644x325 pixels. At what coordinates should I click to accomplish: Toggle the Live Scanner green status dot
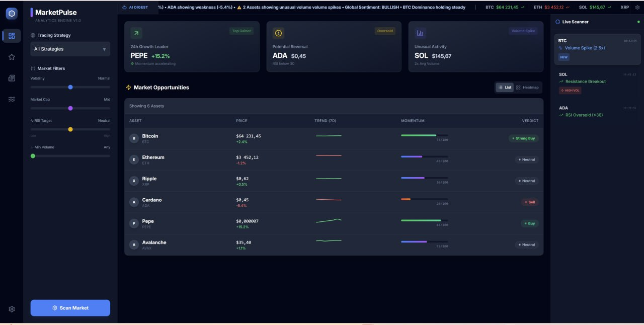click(637, 22)
